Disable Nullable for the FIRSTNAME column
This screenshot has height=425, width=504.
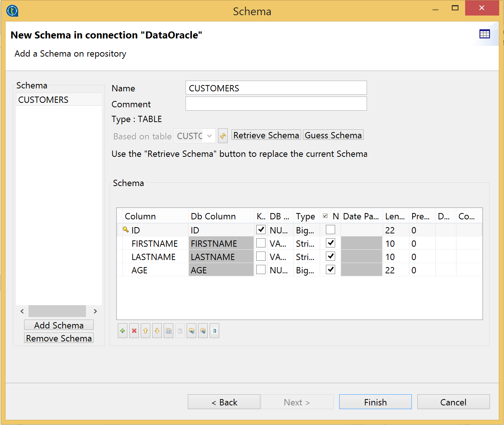[330, 243]
